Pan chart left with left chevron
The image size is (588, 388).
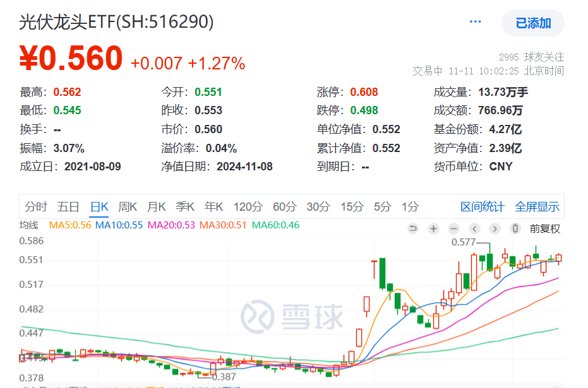(474, 228)
